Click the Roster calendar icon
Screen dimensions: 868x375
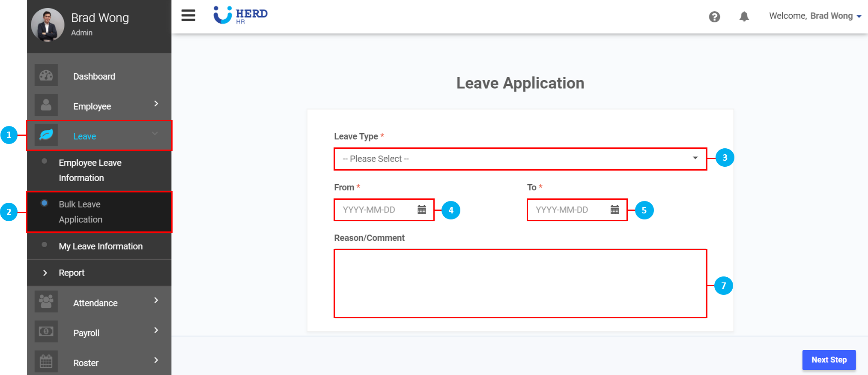tap(46, 361)
